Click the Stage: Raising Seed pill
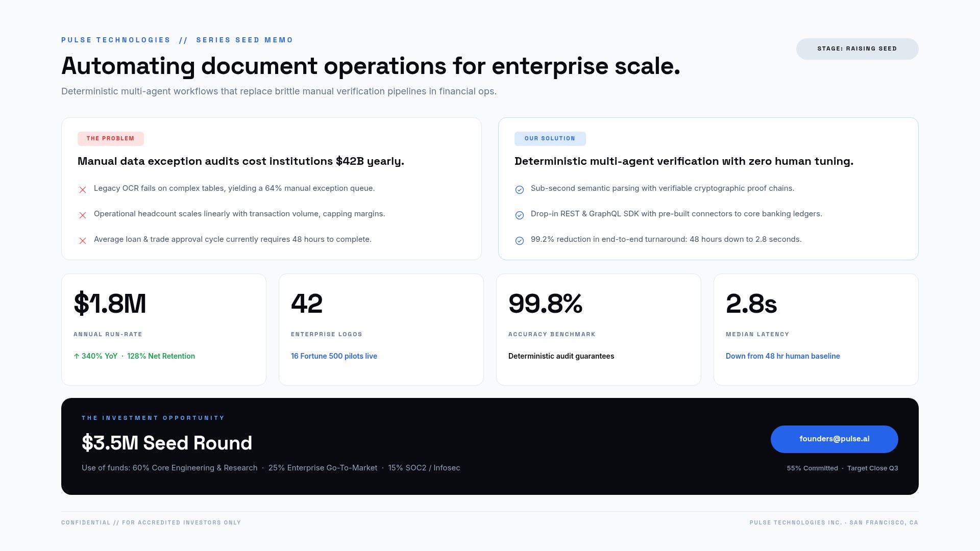 857,49
